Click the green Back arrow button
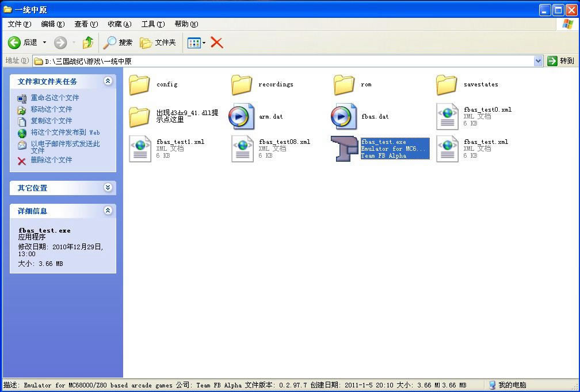This screenshot has width=580, height=392. 15,43
